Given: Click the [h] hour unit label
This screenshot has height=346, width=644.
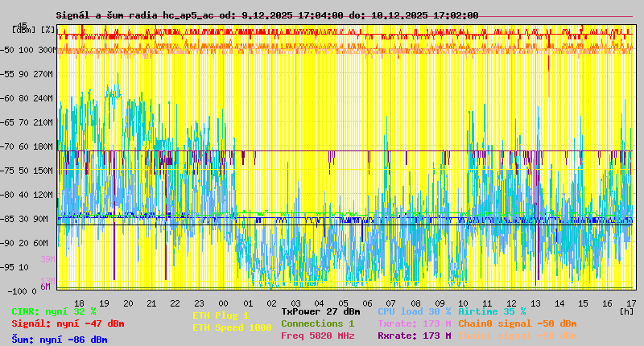Looking at the screenshot, I should (626, 311).
